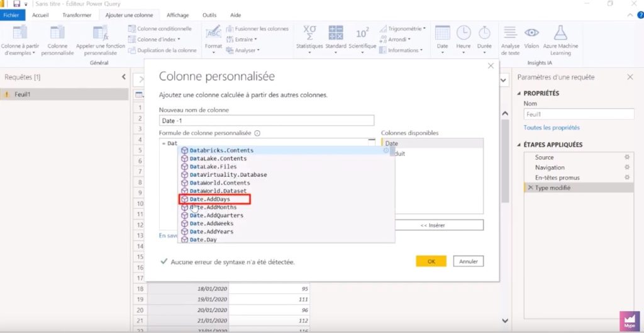644x333 pixels.
Task: Switch to Outils tab
Action: 209,15
